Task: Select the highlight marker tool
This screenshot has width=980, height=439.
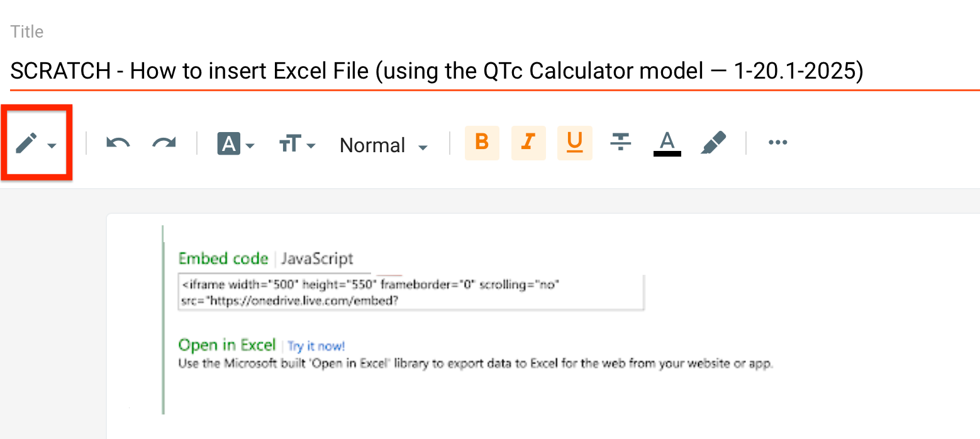Action: pos(713,143)
